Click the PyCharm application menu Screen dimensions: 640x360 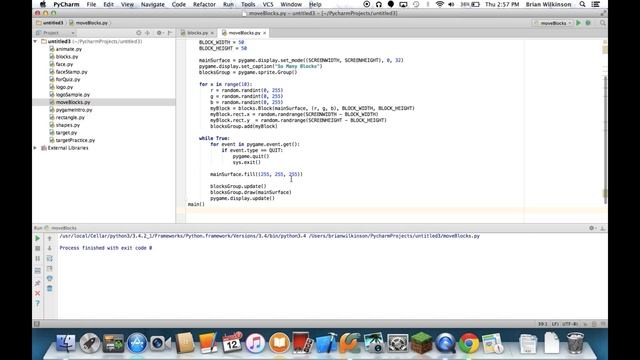(67, 4)
